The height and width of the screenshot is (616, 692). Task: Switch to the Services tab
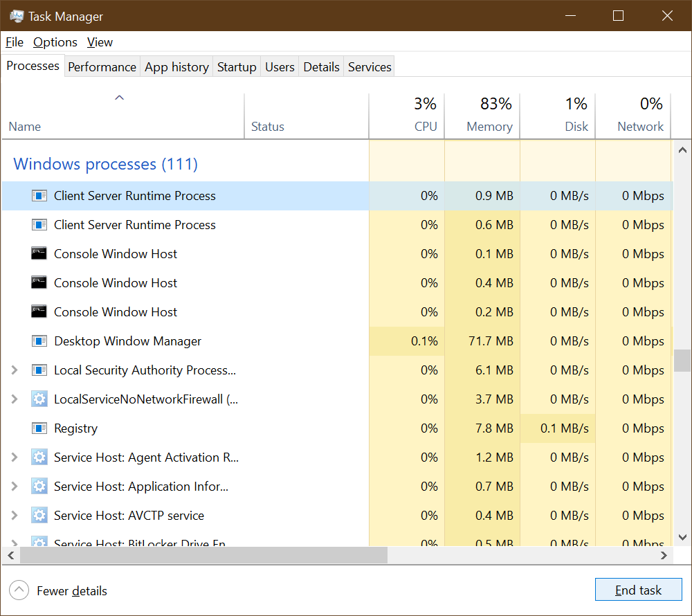point(370,67)
